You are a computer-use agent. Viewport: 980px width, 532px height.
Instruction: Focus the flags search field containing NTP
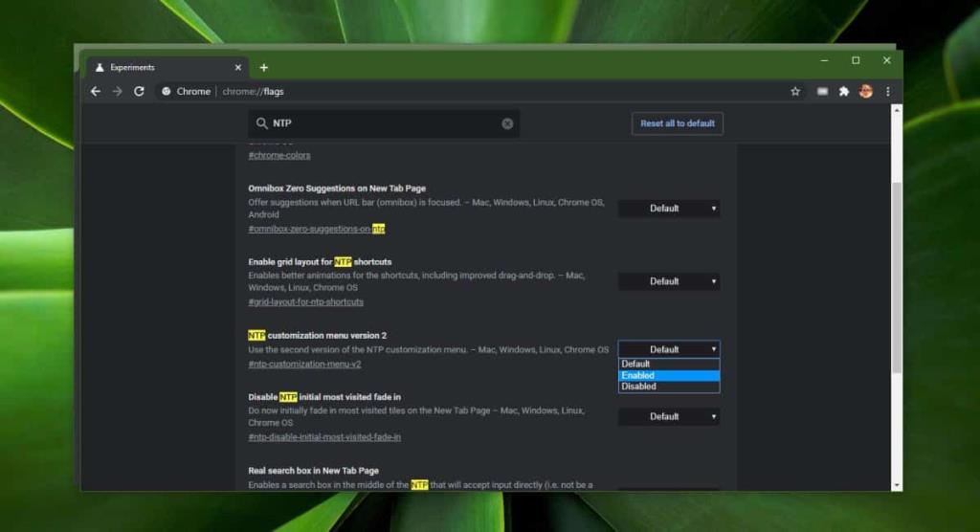point(383,123)
